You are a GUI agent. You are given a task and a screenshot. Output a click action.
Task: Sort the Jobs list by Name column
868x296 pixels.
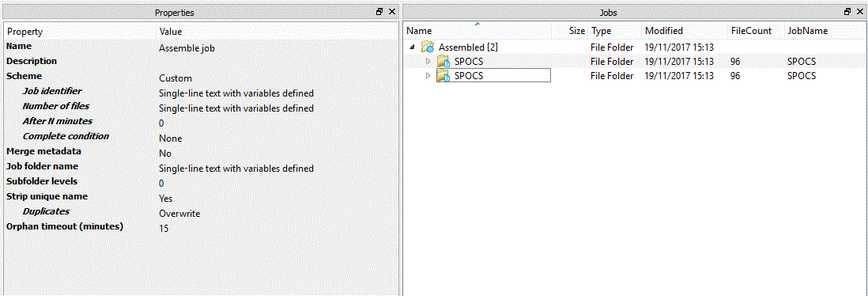tap(477, 31)
